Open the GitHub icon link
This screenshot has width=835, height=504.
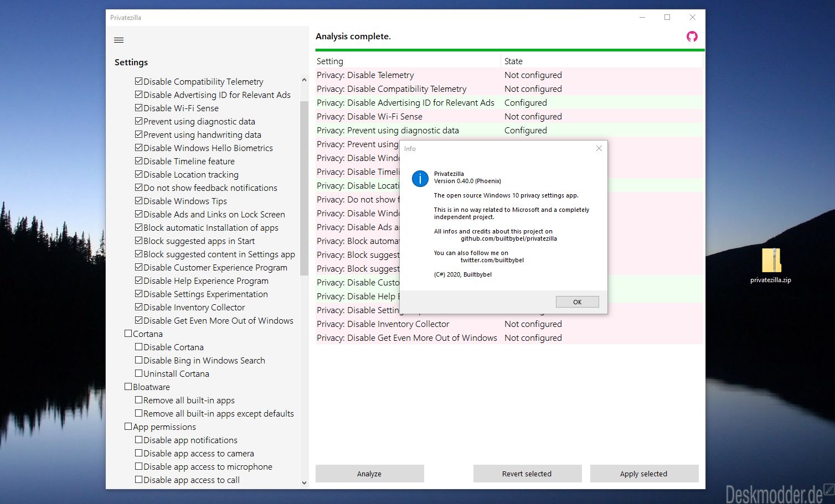[x=692, y=37]
